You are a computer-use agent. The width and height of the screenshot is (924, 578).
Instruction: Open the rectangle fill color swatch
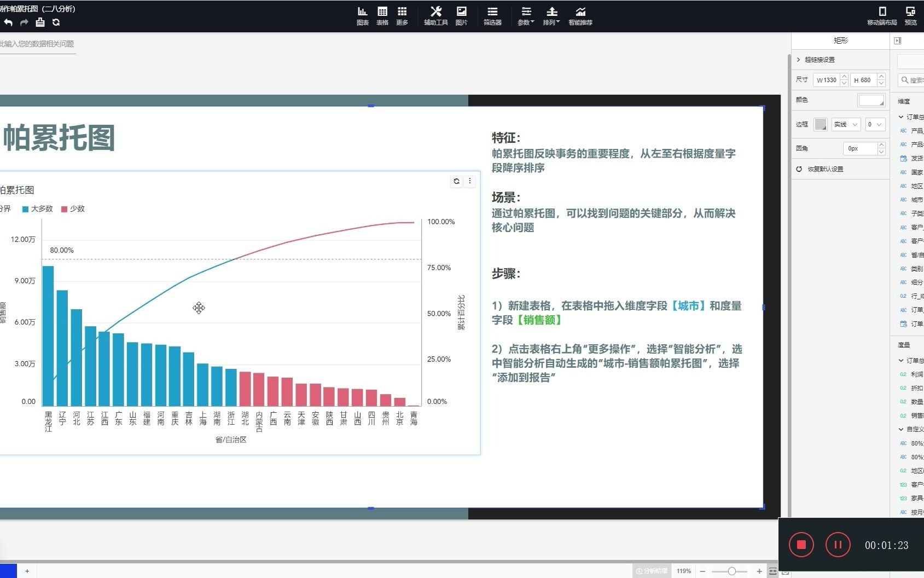click(x=871, y=100)
